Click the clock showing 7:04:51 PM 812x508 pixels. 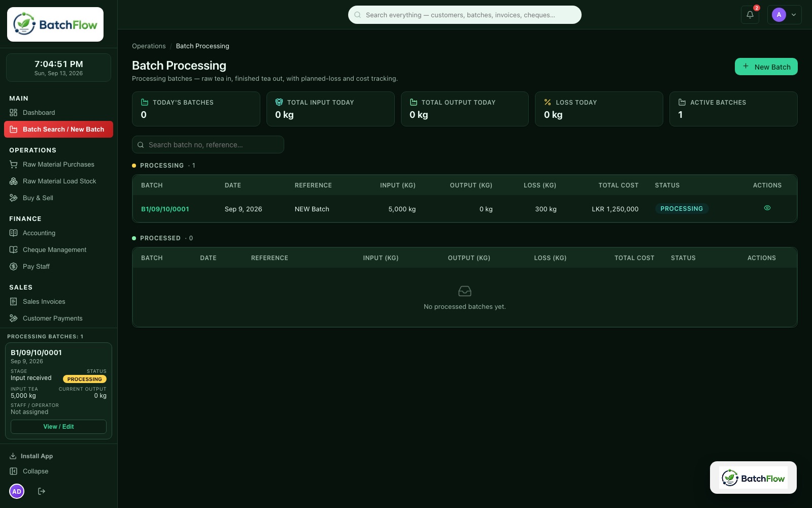[x=58, y=64]
